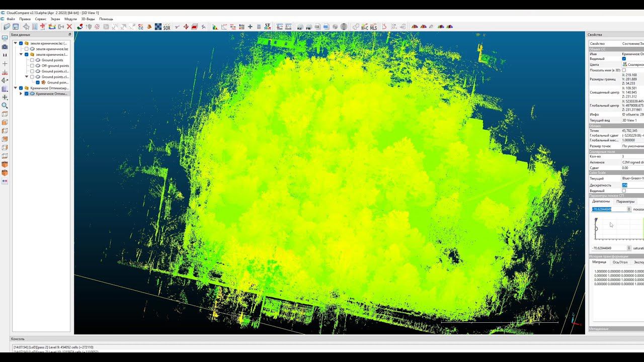Uncheck the highlighted 'Криничное Оптим...' cloud checkbox

26,94
